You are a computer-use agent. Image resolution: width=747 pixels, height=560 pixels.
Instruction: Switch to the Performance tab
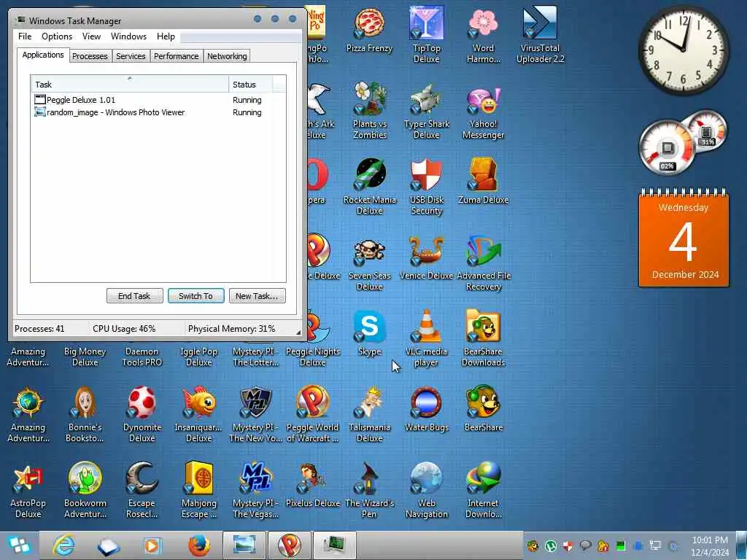pyautogui.click(x=177, y=56)
